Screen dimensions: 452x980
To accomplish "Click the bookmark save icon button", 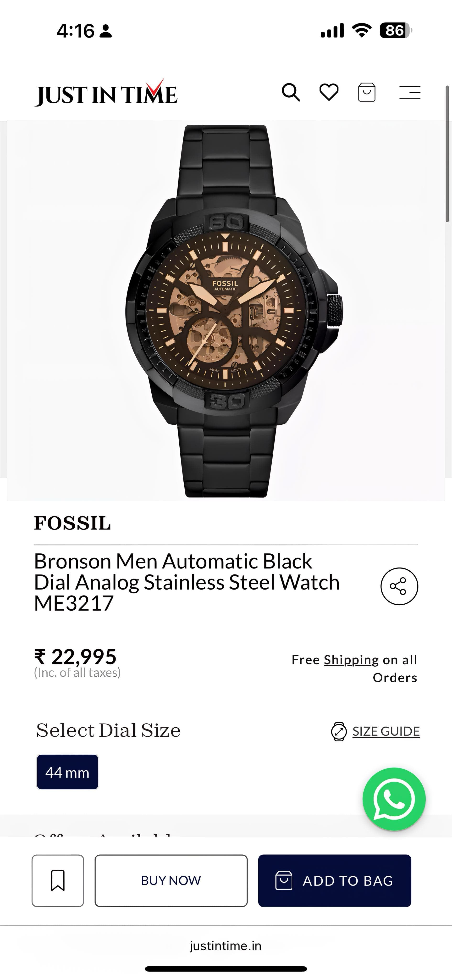I will tap(58, 881).
